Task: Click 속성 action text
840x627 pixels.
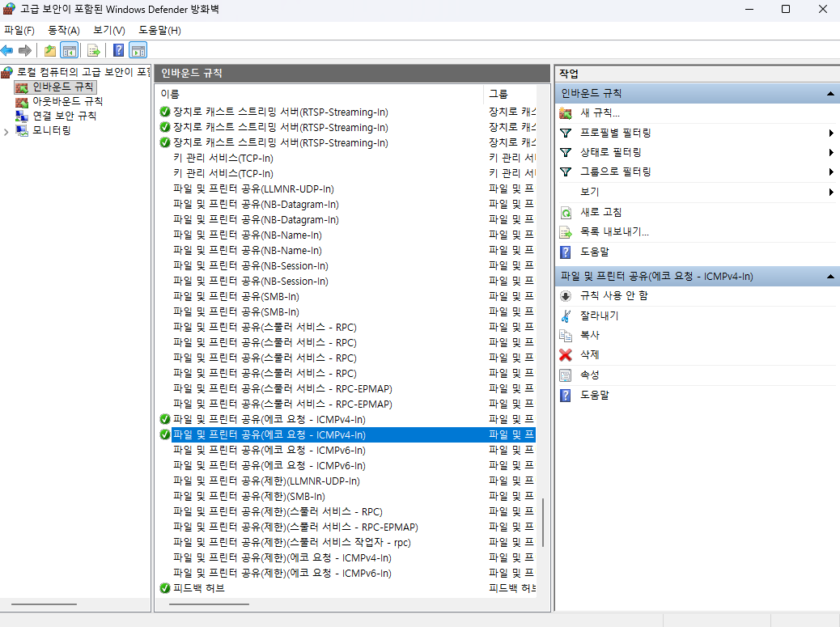Action: point(590,375)
